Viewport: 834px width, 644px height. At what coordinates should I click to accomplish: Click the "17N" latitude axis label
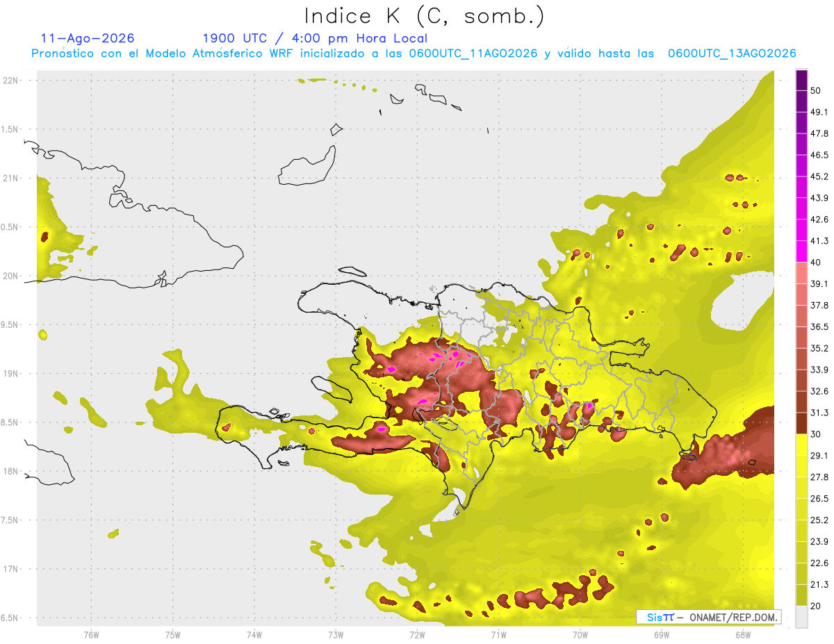coord(11,569)
